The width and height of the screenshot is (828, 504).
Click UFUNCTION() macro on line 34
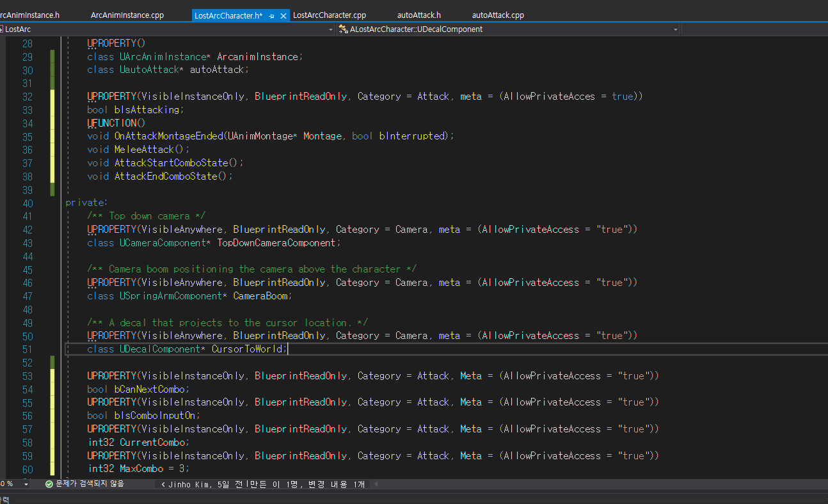[x=116, y=123]
